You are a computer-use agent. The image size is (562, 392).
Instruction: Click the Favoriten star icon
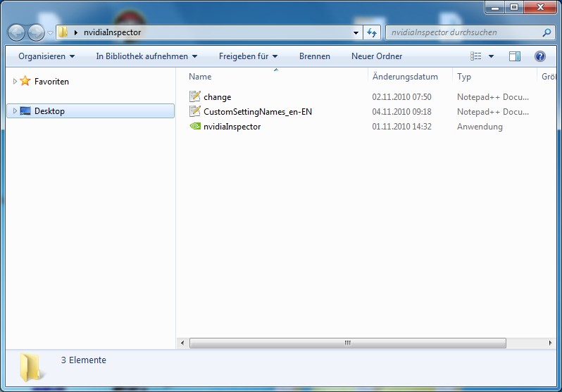click(x=25, y=82)
